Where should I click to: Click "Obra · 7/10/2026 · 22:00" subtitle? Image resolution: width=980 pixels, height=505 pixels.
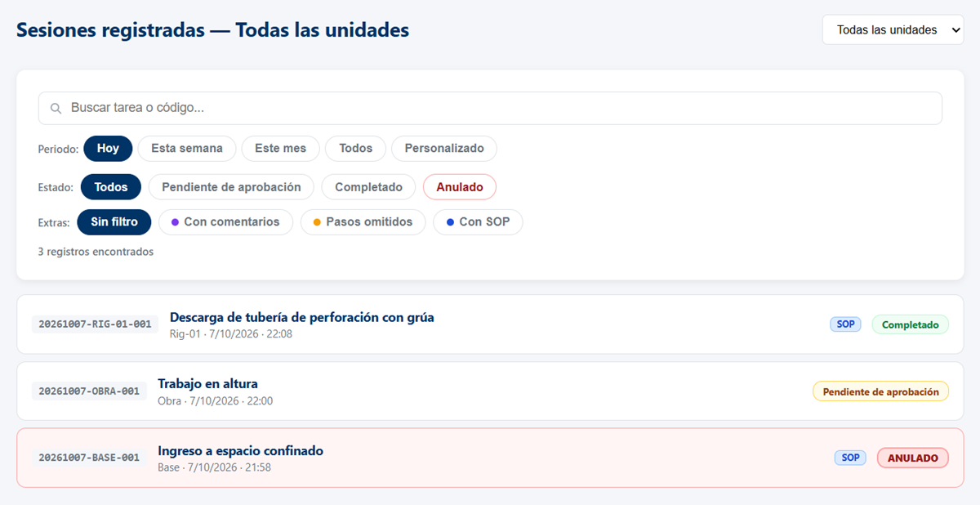pyautogui.click(x=216, y=400)
